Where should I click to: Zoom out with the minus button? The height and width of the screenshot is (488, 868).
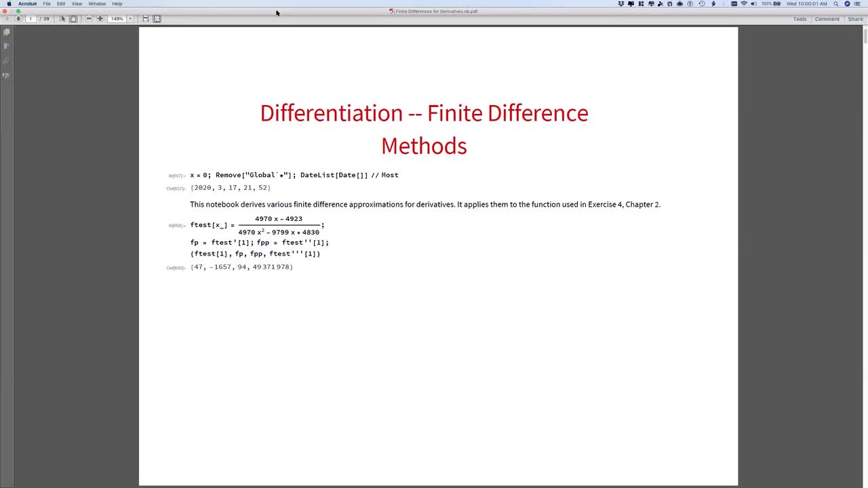[89, 19]
